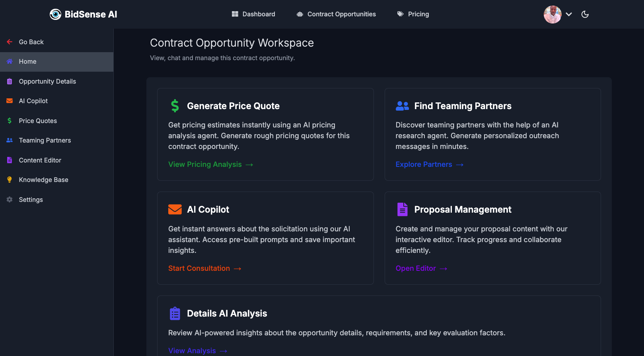The image size is (644, 356).
Task: Click the Knowledge Base lightbulb icon
Action: pos(9,180)
